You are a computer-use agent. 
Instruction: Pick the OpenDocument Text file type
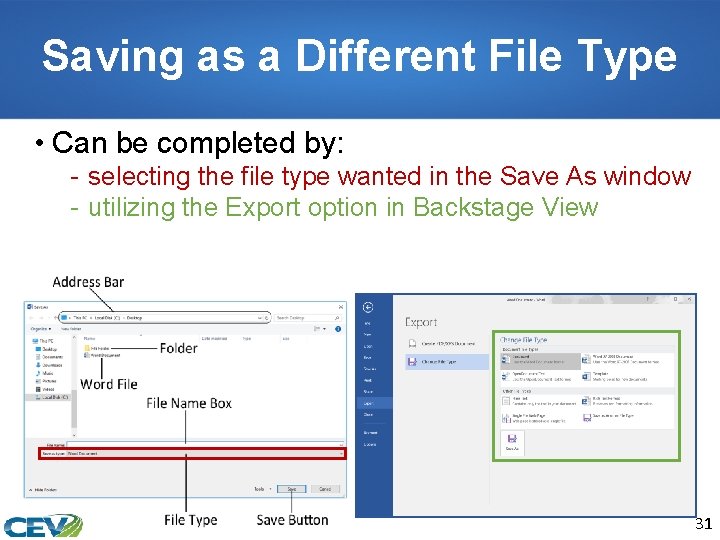pos(540,377)
